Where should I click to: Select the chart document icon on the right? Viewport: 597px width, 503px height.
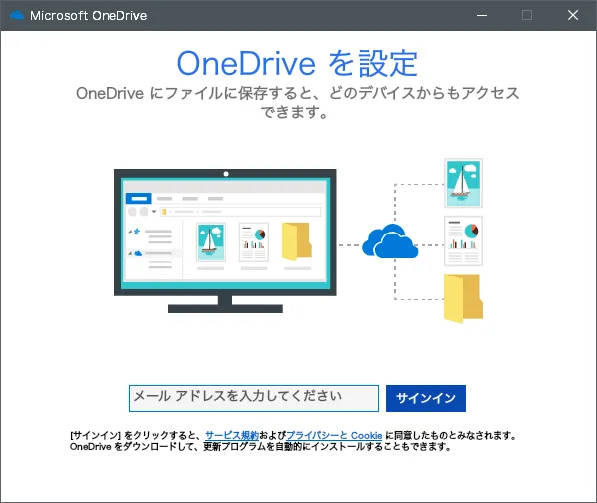pyautogui.click(x=463, y=241)
